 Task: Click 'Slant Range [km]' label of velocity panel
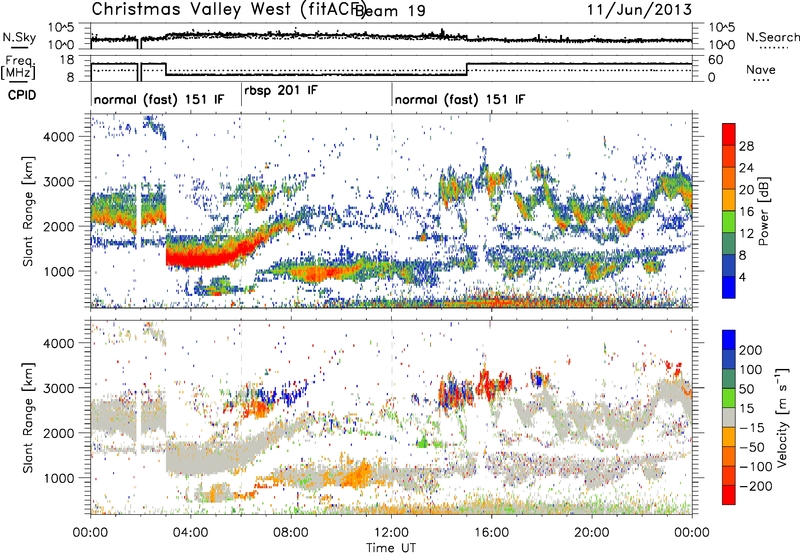point(28,417)
